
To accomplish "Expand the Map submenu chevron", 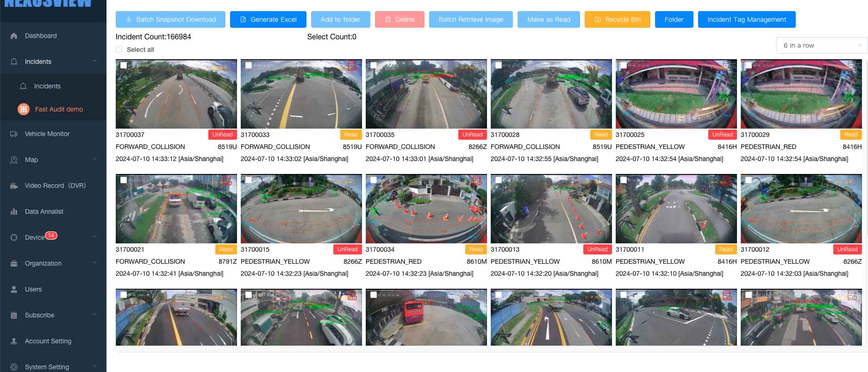I will (94, 160).
